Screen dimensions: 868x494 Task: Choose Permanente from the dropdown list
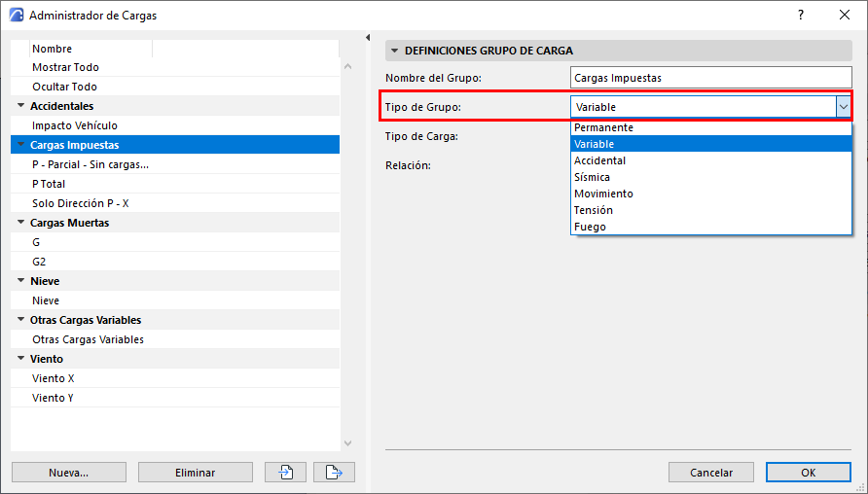(x=603, y=127)
